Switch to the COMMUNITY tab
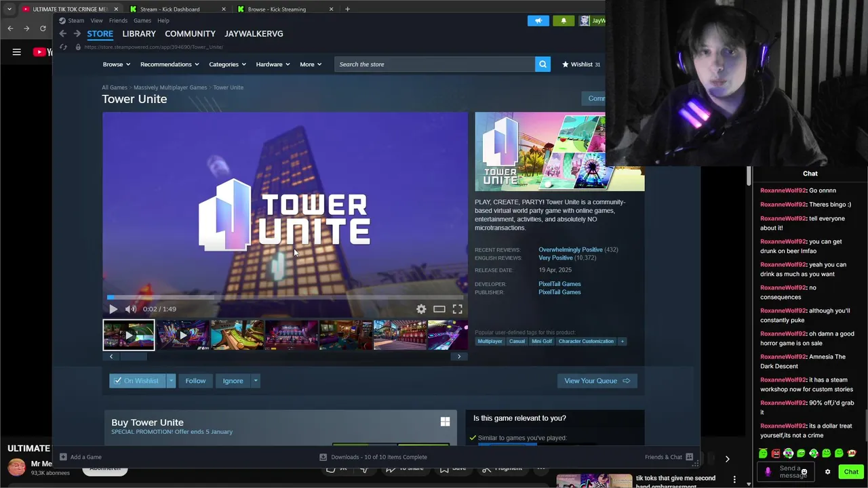The width and height of the screenshot is (868, 488). pos(190,33)
